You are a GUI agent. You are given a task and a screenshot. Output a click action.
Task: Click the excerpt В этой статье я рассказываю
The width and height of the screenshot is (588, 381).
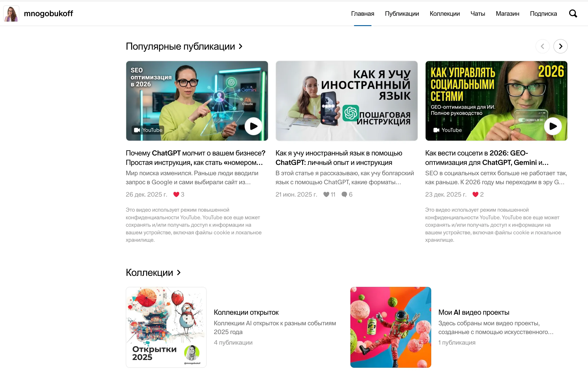[345, 178]
